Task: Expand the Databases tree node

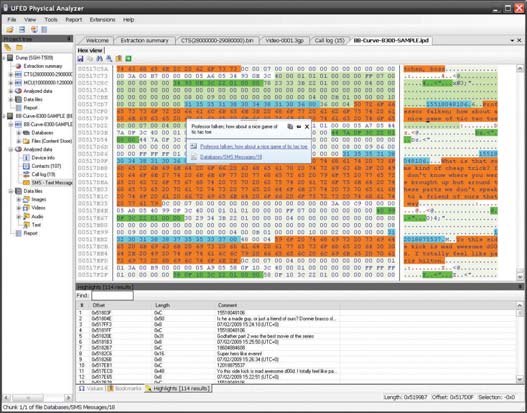Action: pyautogui.click(x=19, y=133)
